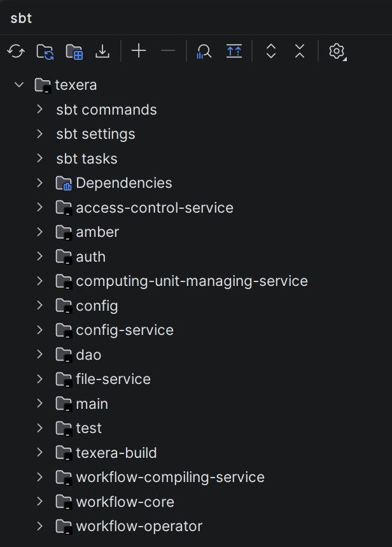Select the file-service module
Image resolution: width=392 pixels, height=547 pixels.
click(x=113, y=379)
